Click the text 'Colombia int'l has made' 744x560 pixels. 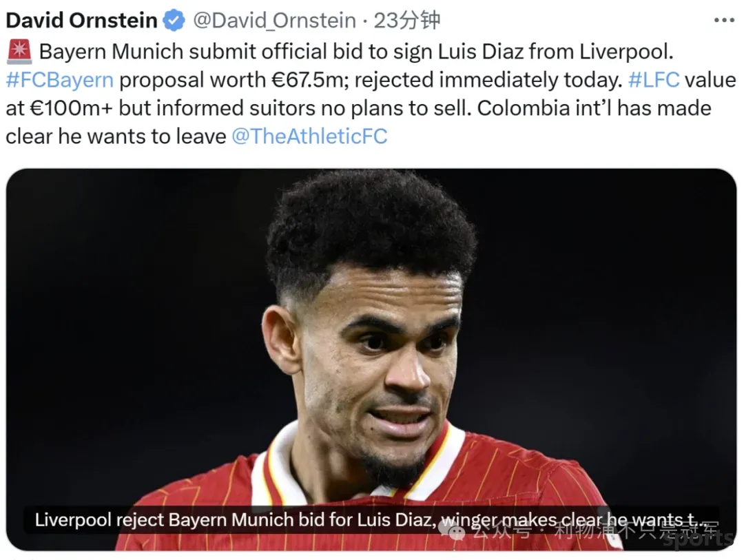[x=594, y=108]
